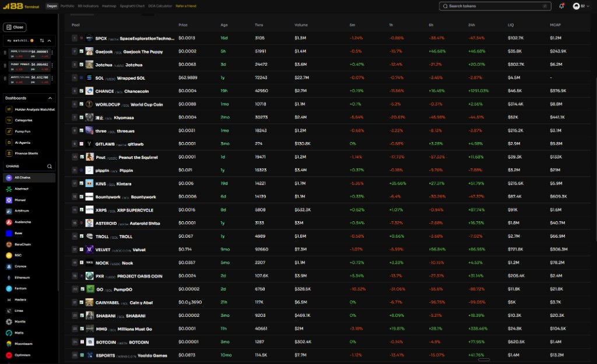Open the Spaghetti Chart tab
The height and width of the screenshot is (364, 597).
(x=132, y=6)
